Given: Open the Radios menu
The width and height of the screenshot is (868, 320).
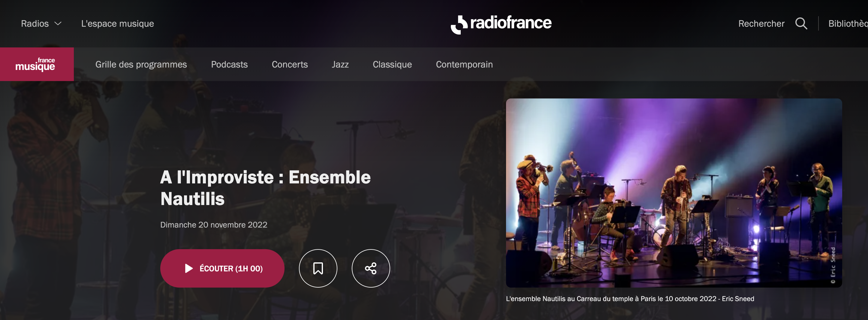Looking at the screenshot, I should tap(41, 24).
